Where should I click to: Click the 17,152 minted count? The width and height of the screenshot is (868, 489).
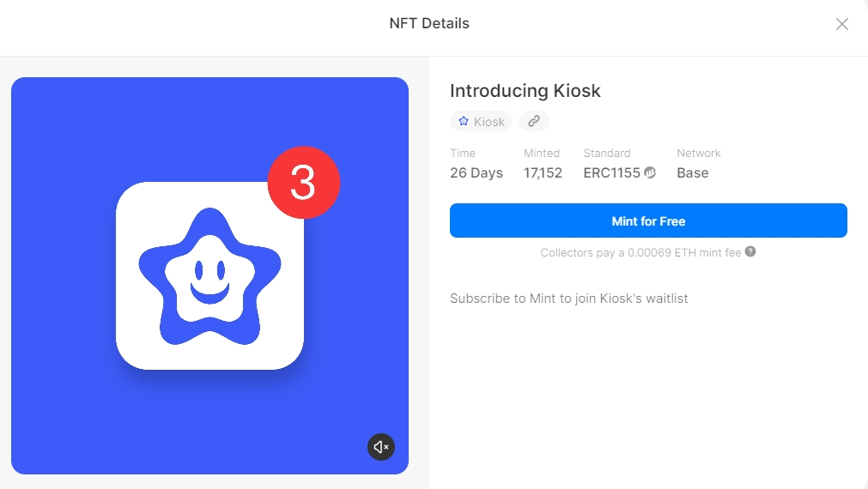(x=543, y=173)
